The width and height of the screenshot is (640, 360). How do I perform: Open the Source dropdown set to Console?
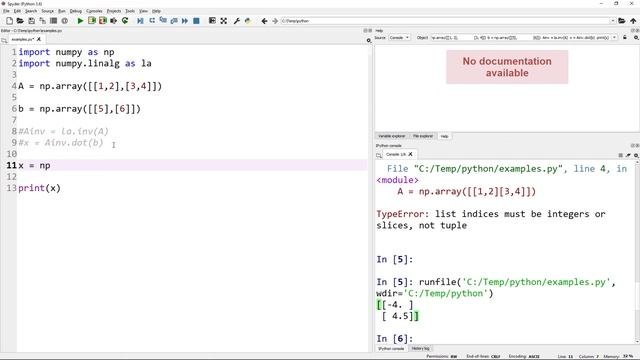[399, 38]
